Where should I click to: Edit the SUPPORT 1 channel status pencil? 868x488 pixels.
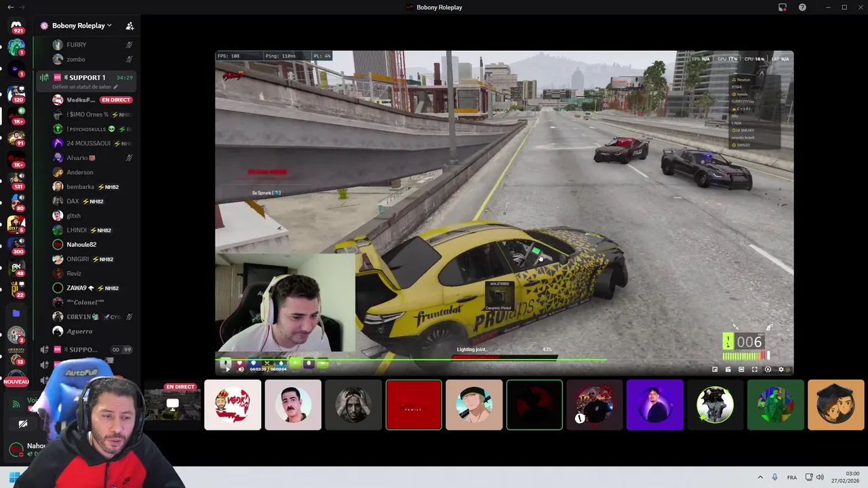click(x=116, y=87)
